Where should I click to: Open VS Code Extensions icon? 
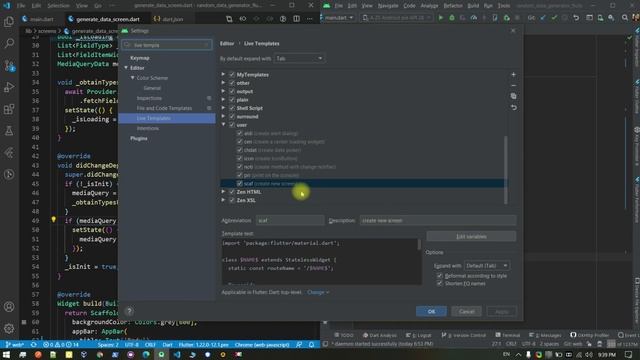pos(9,109)
